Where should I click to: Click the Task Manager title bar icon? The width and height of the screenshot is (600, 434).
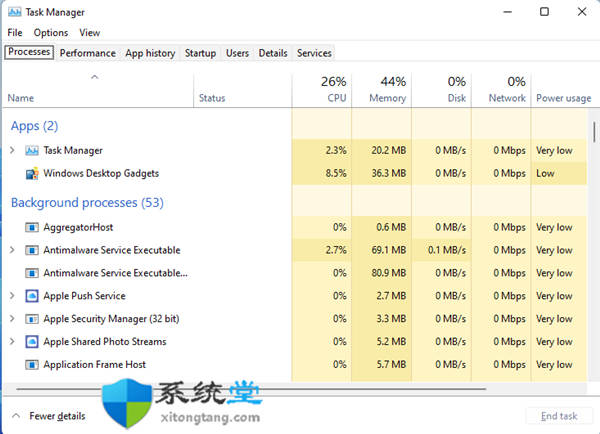pyautogui.click(x=15, y=12)
